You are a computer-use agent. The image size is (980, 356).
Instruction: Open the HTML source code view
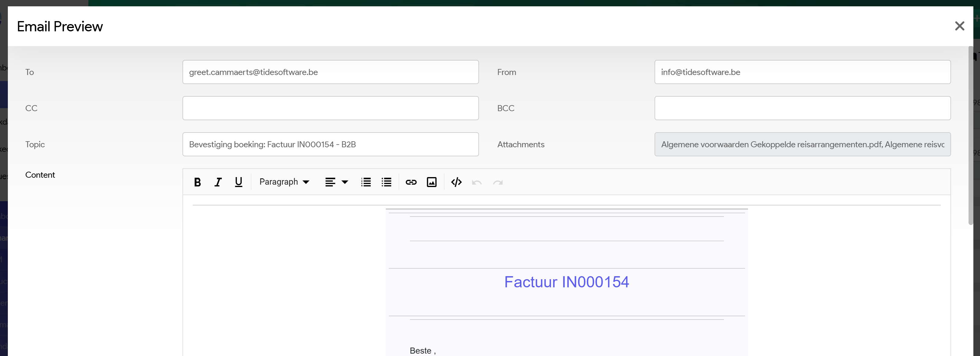456,183
